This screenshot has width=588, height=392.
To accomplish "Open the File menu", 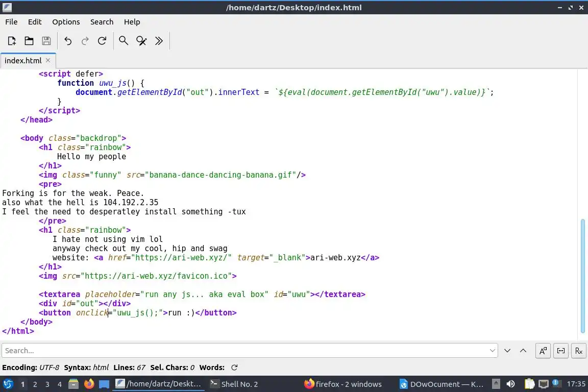I will [11, 22].
